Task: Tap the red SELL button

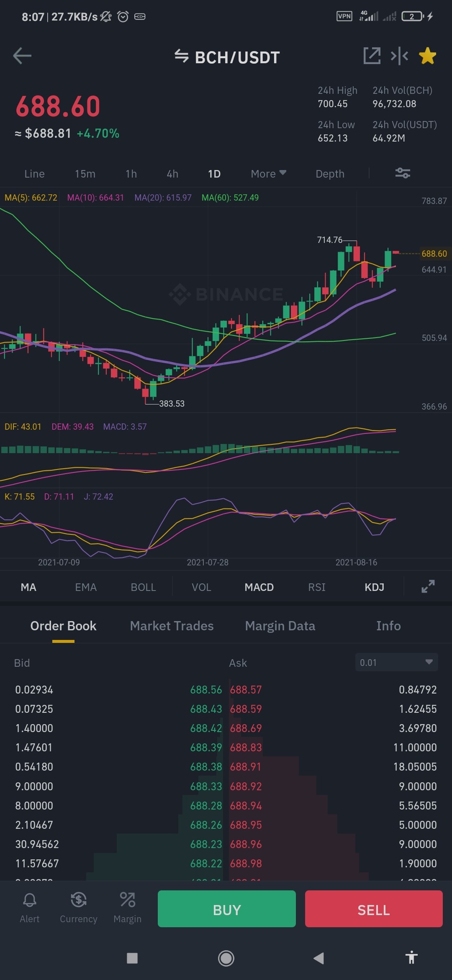Action: point(374,909)
